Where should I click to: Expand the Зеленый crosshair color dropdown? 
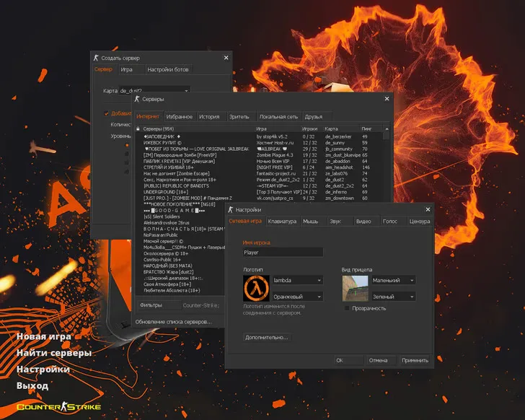[393, 297]
